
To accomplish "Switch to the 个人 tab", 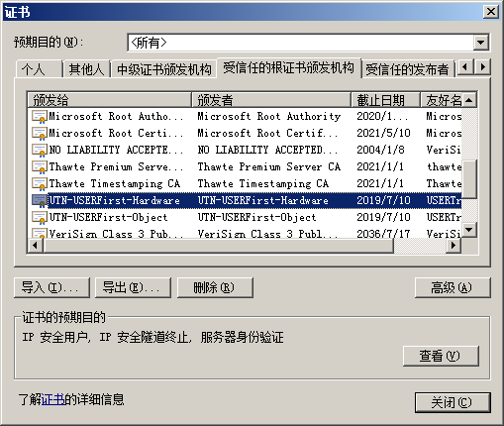I will click(39, 69).
